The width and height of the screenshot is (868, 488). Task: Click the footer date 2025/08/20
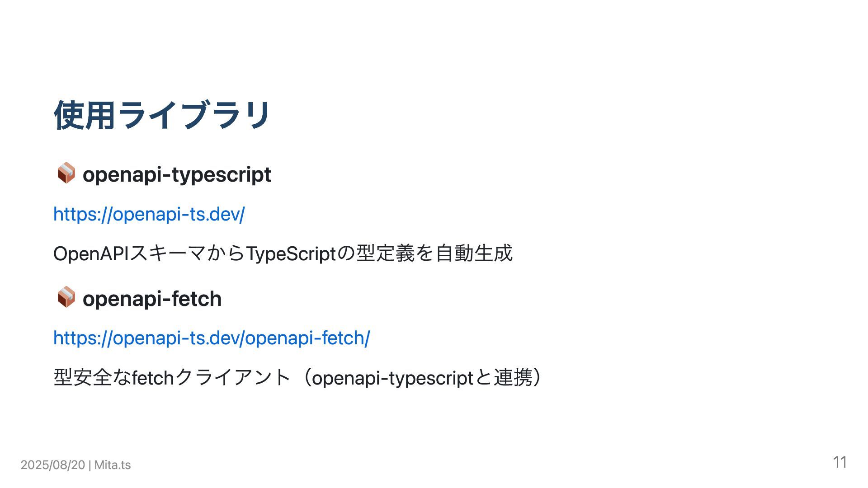(53, 465)
